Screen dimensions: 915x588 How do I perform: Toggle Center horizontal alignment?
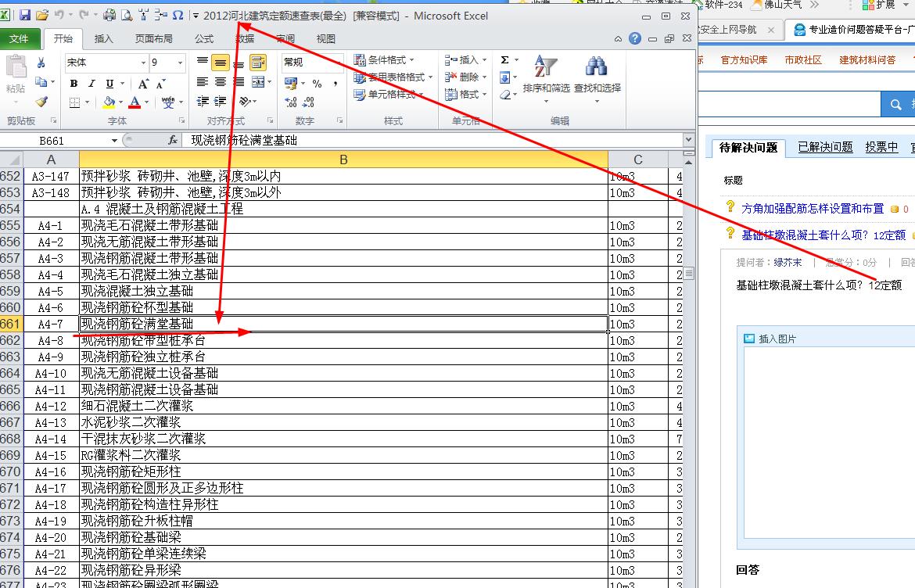220,81
